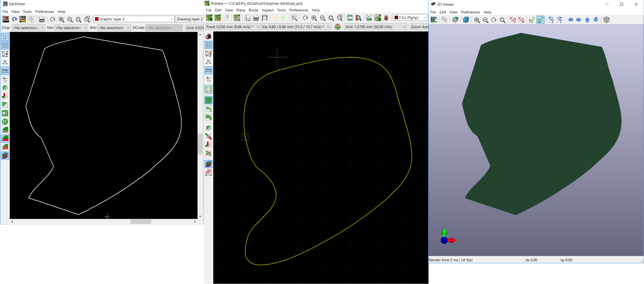Open the footprint editor from Pcbnew toolbar
Viewport: 644px width, 284px height.
pos(349,18)
